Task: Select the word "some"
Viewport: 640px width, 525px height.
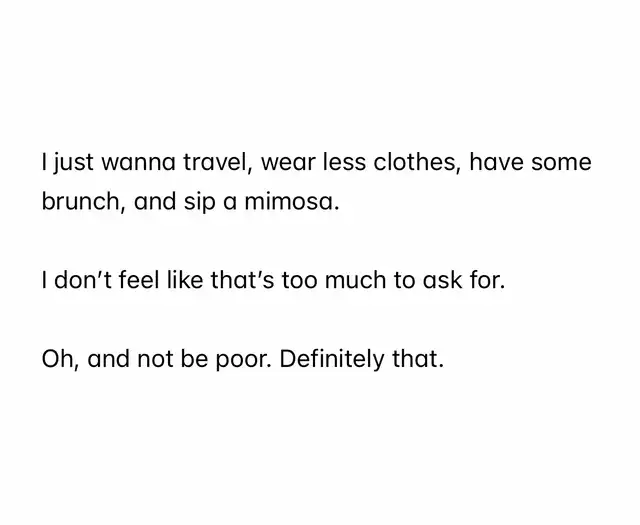Action: pyautogui.click(x=561, y=162)
